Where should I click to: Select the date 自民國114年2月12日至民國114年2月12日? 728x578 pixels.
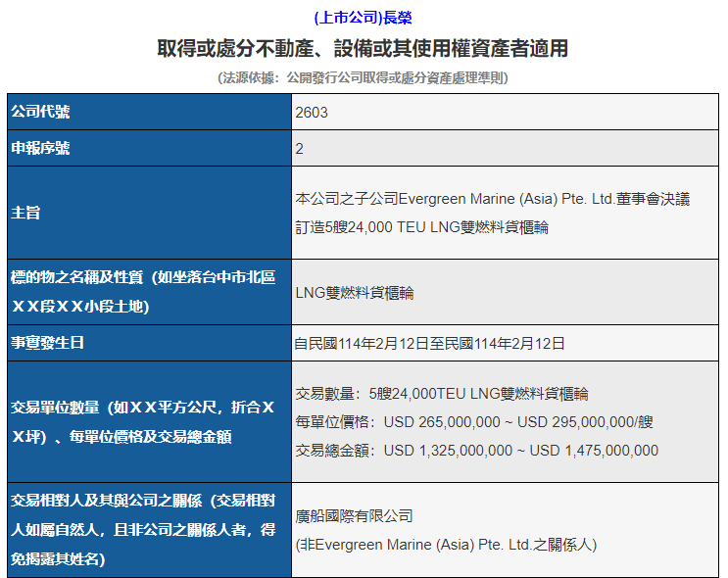click(429, 344)
